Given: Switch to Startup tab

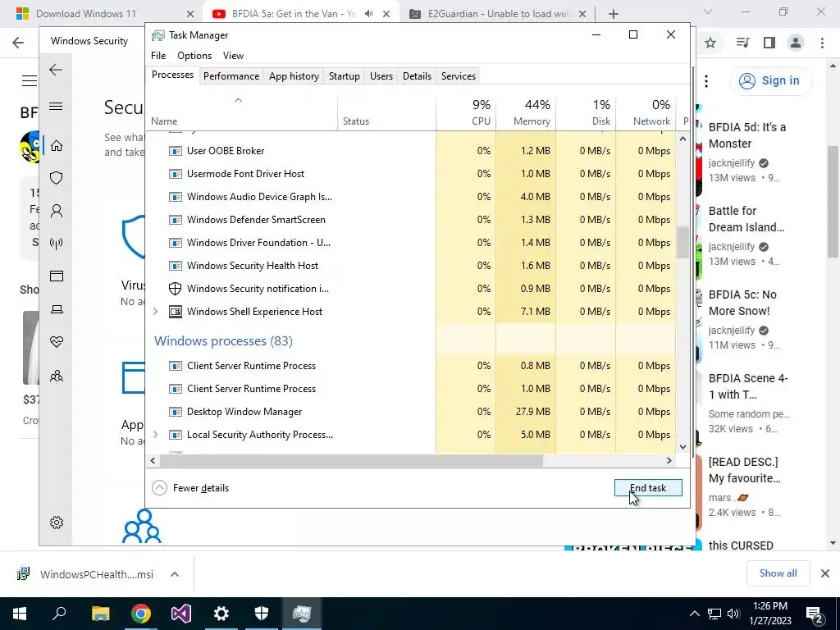Looking at the screenshot, I should (x=344, y=76).
